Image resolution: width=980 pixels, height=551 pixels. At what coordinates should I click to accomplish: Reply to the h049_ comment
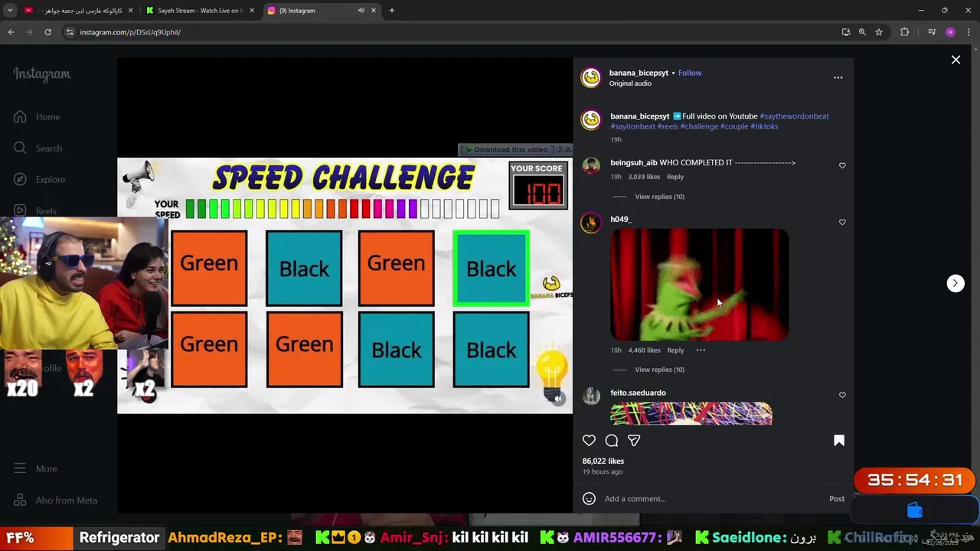(x=675, y=350)
